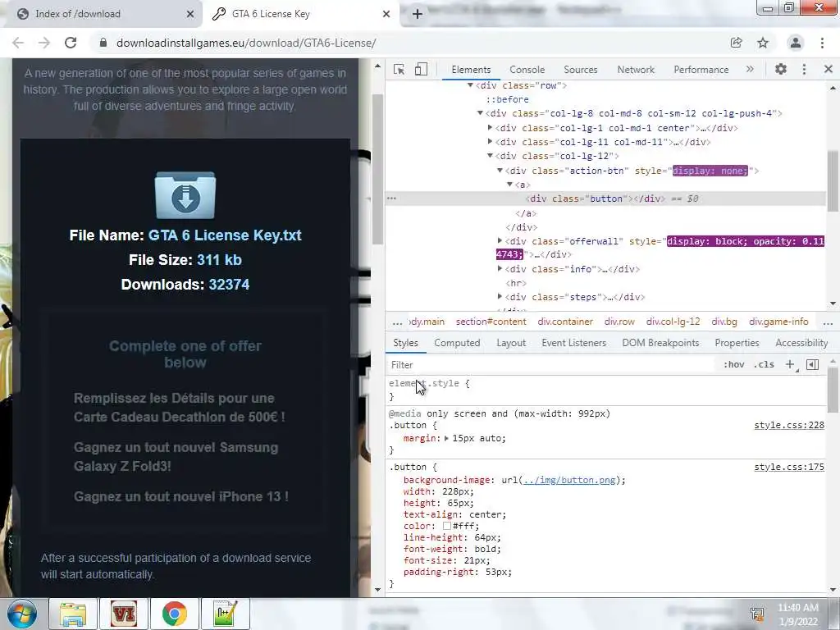
Task: Open DevTools settings gear
Action: coord(781,69)
